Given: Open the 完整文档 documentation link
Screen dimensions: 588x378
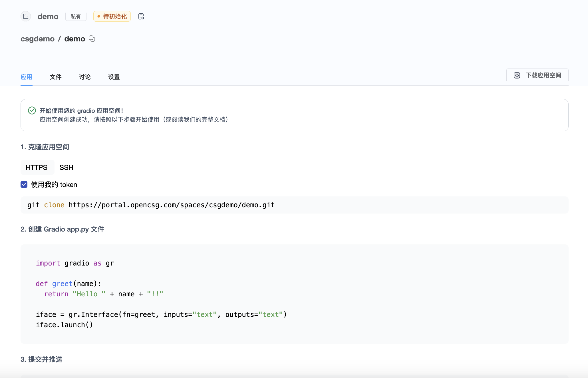Looking at the screenshot, I should [213, 120].
